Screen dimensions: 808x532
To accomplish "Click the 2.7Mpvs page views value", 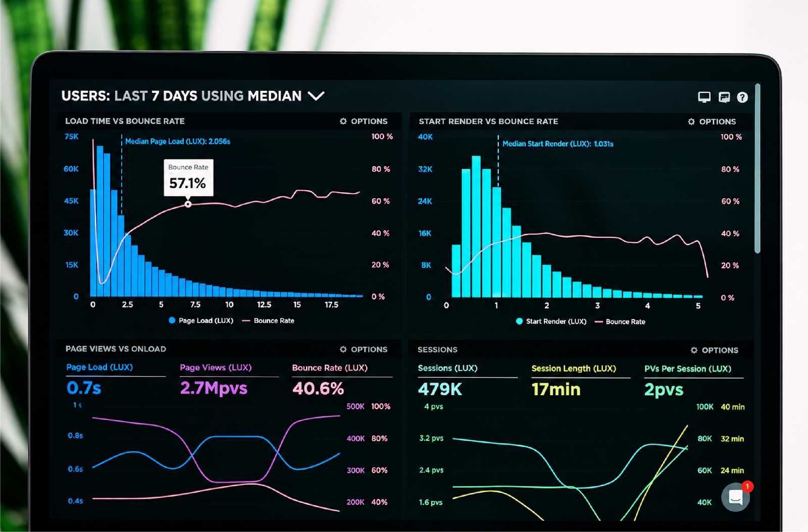I will (x=214, y=388).
